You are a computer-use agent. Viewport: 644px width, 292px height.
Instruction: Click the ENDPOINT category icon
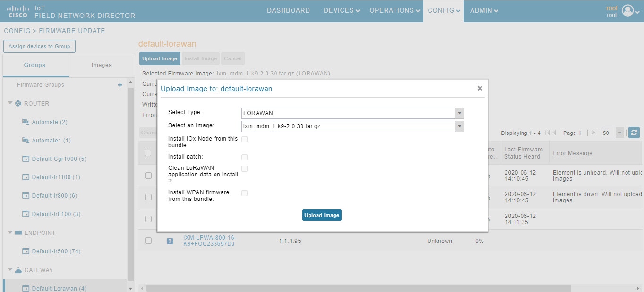pos(18,233)
